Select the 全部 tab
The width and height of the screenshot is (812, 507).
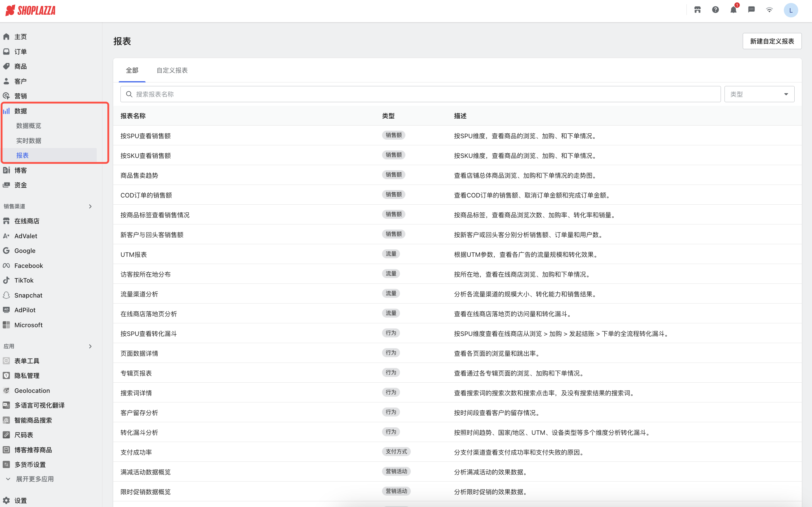click(x=132, y=70)
